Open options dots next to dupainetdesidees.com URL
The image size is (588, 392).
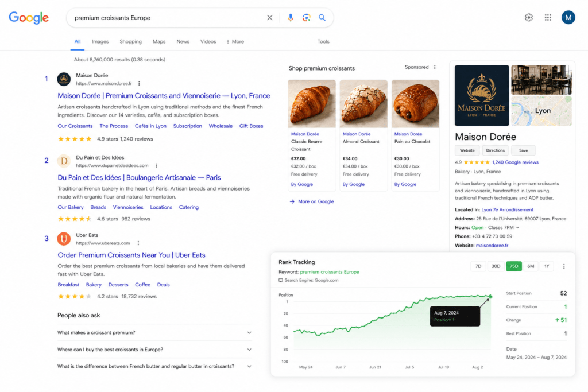point(156,165)
